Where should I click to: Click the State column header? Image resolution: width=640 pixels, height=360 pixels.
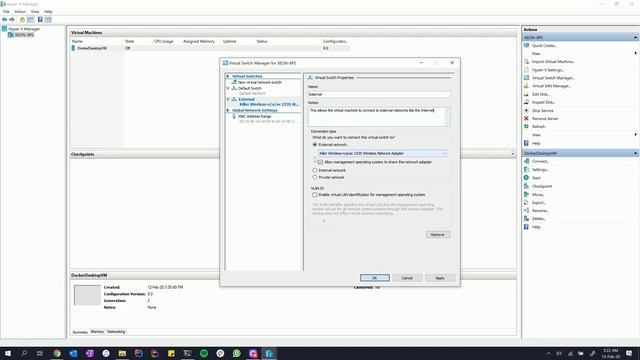pyautogui.click(x=130, y=41)
